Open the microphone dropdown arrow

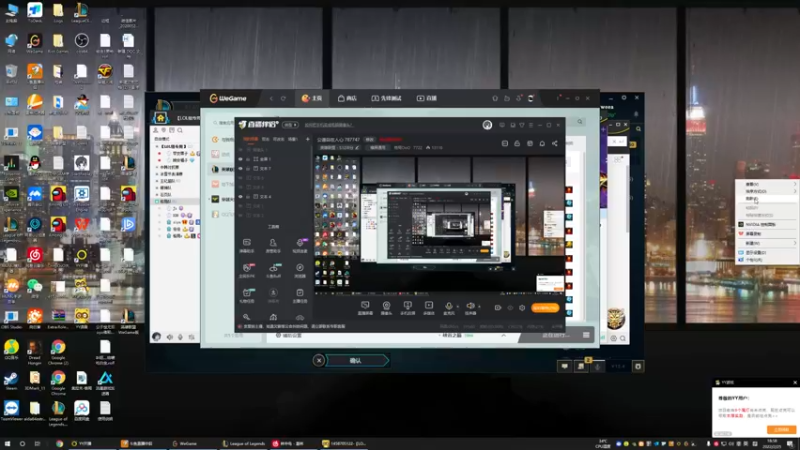click(457, 307)
